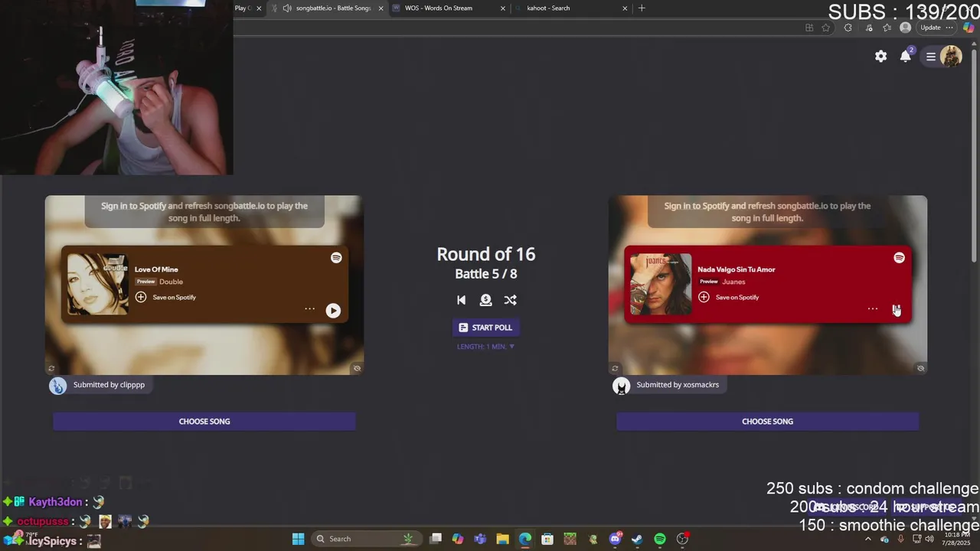This screenshot has height=551, width=980.
Task: Close the kahoot - Search tab
Action: coord(625,8)
